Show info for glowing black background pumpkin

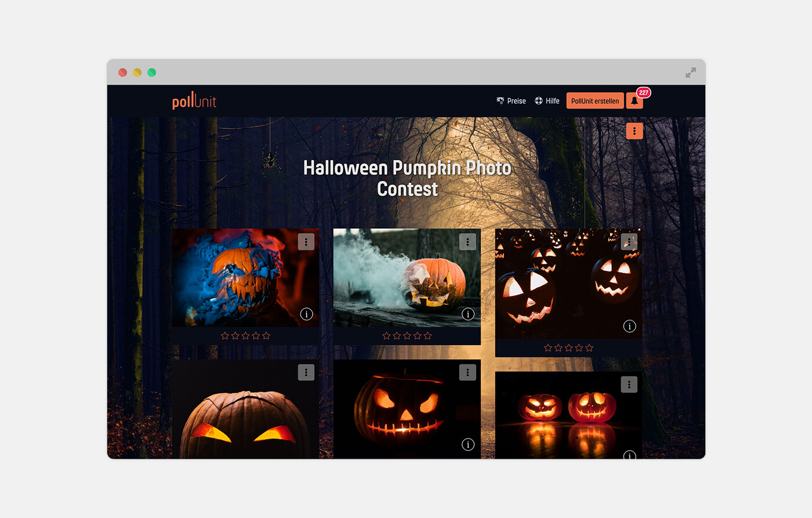tap(468, 445)
